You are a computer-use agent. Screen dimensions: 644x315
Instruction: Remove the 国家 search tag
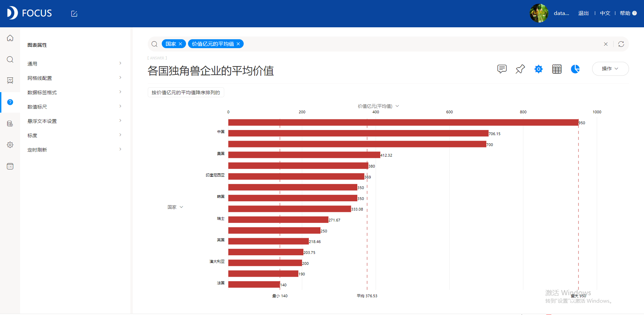(x=181, y=44)
